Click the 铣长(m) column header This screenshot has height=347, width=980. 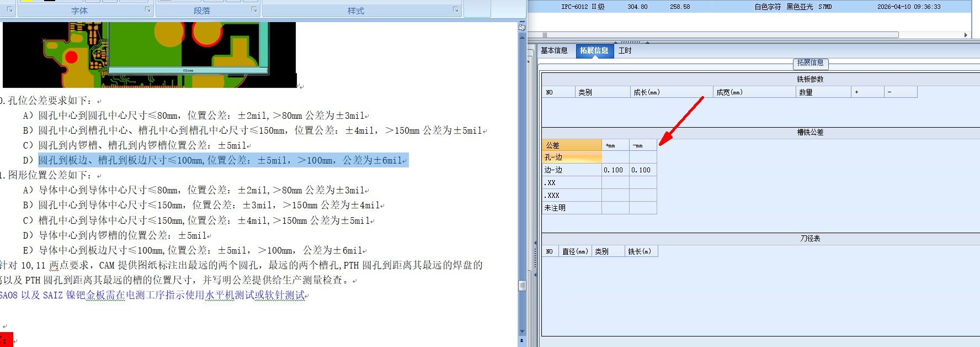point(641,251)
